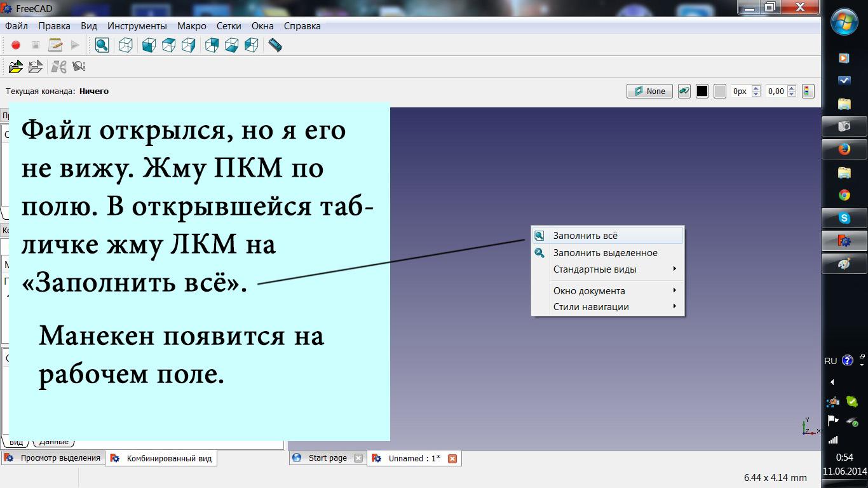This screenshot has height=488, width=868.
Task: Click the None working plane button
Action: point(649,91)
